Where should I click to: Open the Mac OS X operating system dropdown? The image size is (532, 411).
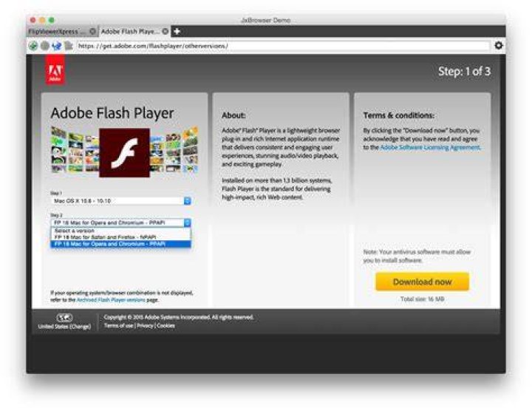(120, 201)
